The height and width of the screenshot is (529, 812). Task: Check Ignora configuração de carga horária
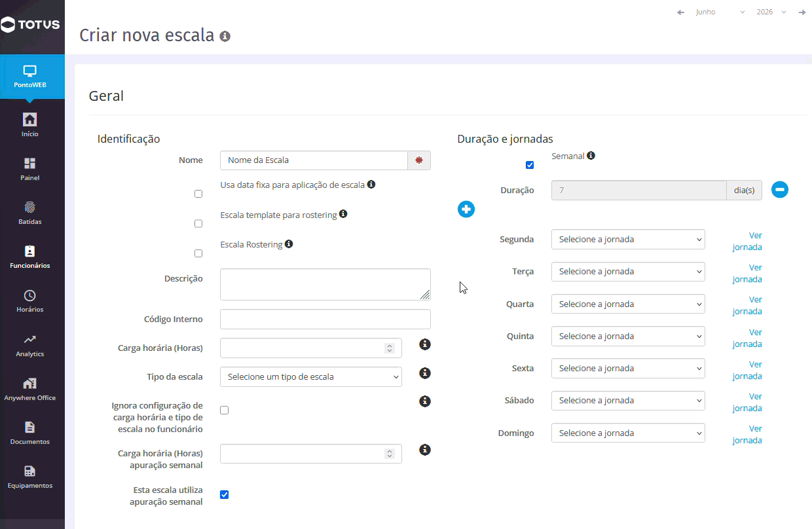225,410
